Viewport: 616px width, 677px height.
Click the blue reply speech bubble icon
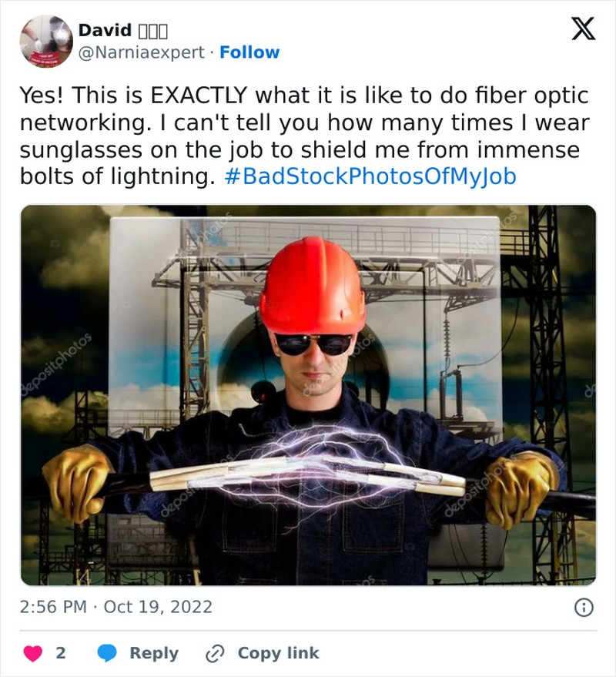click(107, 653)
